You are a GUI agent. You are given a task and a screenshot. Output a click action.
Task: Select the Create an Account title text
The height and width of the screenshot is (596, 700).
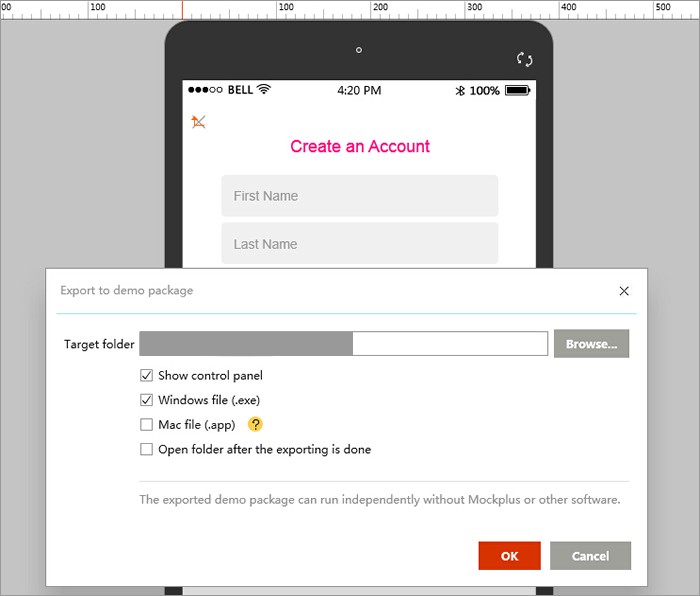360,146
